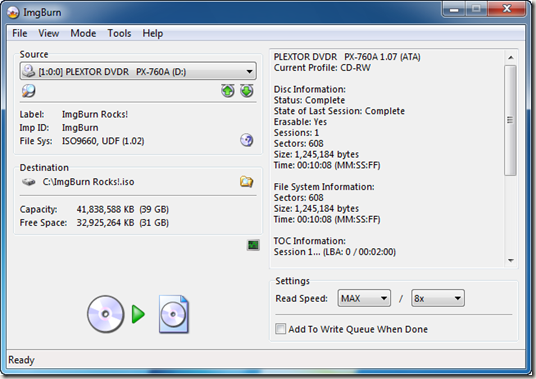536x379 pixels.
Task: Close the ImgBurn window
Action: click(x=507, y=9)
